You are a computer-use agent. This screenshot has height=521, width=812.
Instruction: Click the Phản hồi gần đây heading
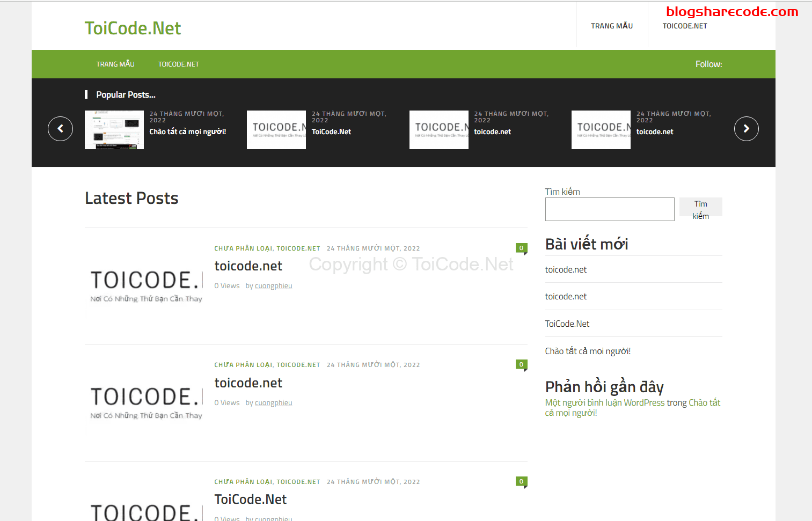click(604, 387)
